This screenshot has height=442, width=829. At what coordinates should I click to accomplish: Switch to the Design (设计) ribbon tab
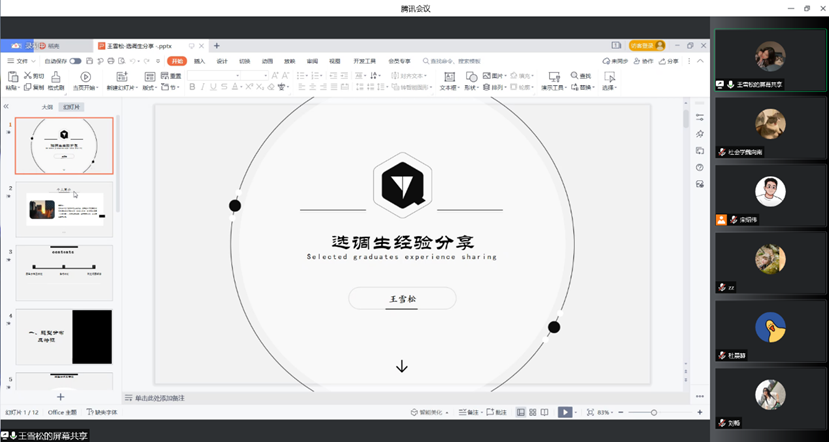(x=222, y=61)
